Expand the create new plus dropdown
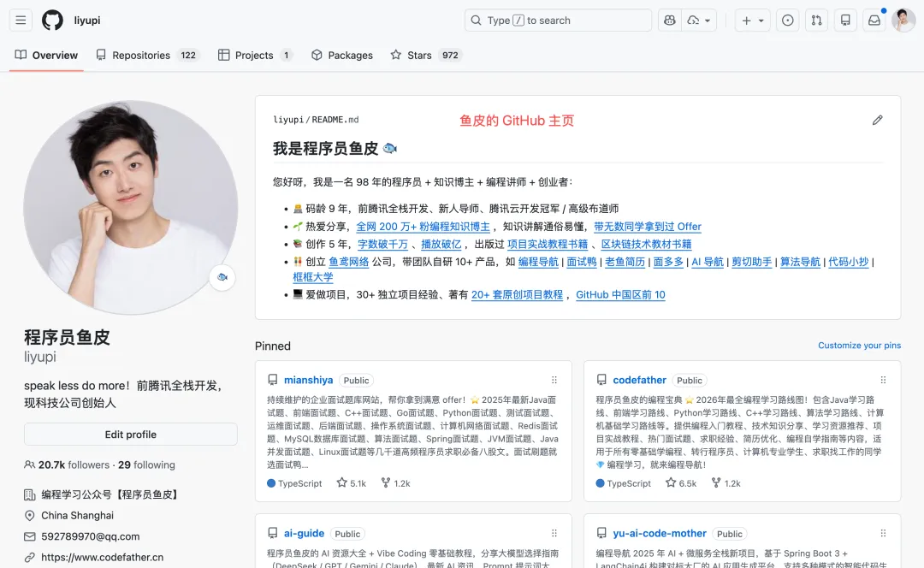 [x=754, y=21]
